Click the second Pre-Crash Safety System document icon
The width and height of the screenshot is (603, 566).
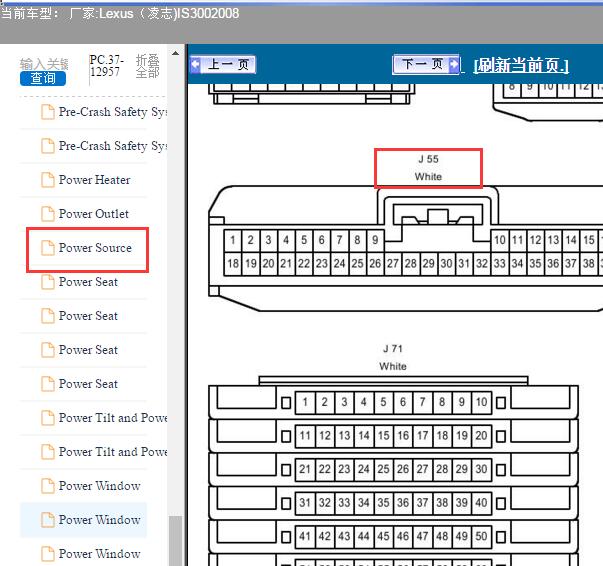click(x=48, y=146)
